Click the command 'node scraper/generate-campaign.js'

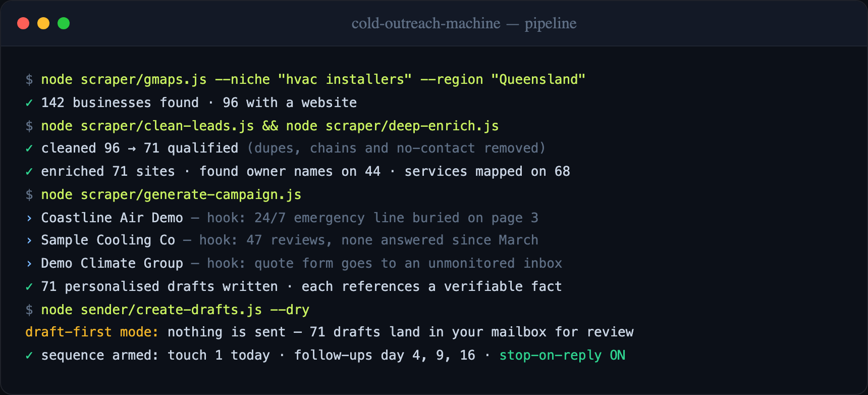(x=171, y=194)
